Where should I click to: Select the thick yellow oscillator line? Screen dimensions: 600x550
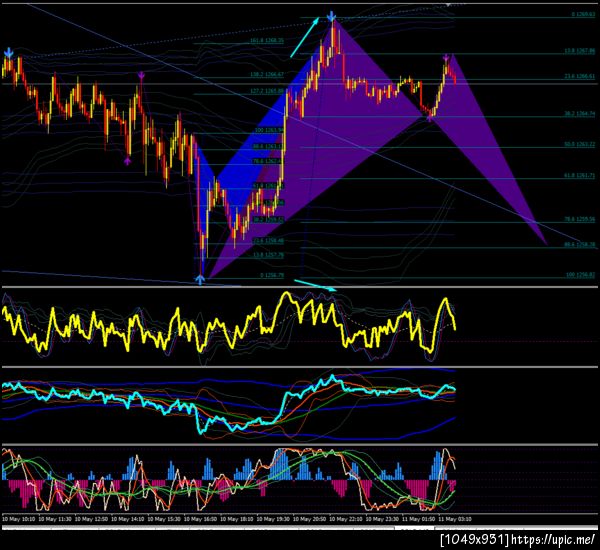tap(229, 323)
